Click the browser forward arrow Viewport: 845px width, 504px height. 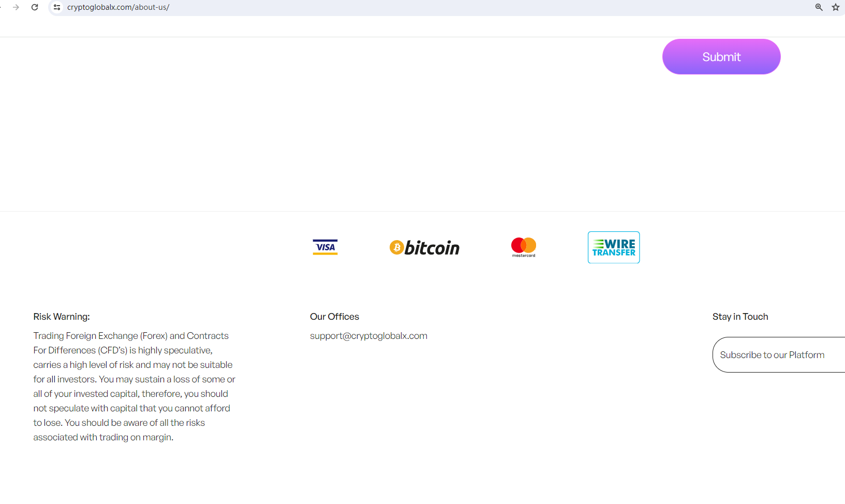point(16,7)
